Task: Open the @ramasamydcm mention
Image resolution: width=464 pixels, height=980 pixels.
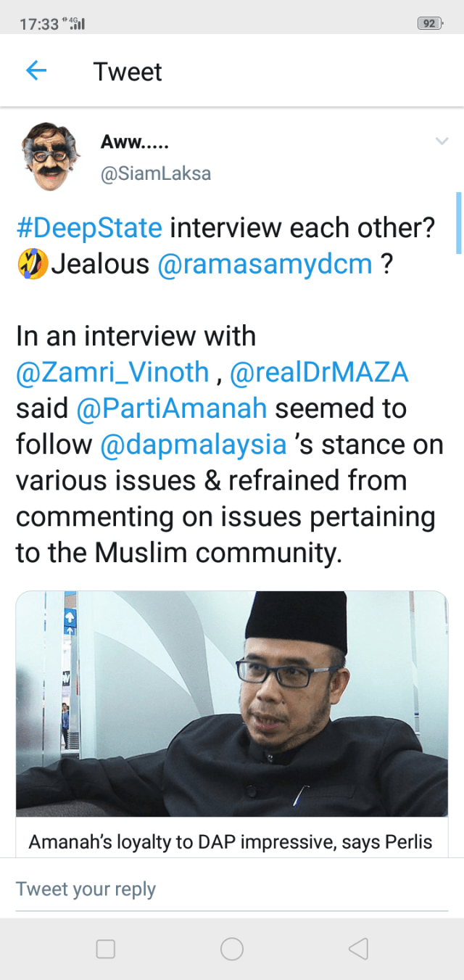Action: [x=265, y=264]
